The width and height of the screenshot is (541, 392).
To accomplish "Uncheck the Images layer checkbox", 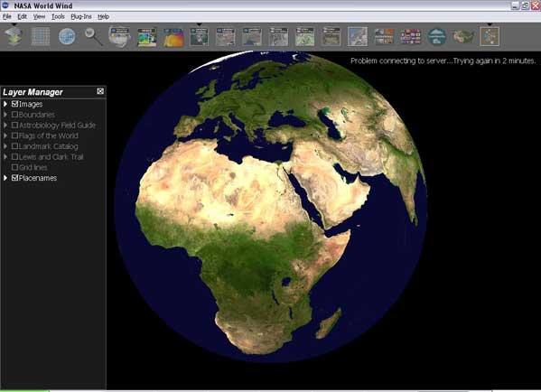I will point(14,104).
